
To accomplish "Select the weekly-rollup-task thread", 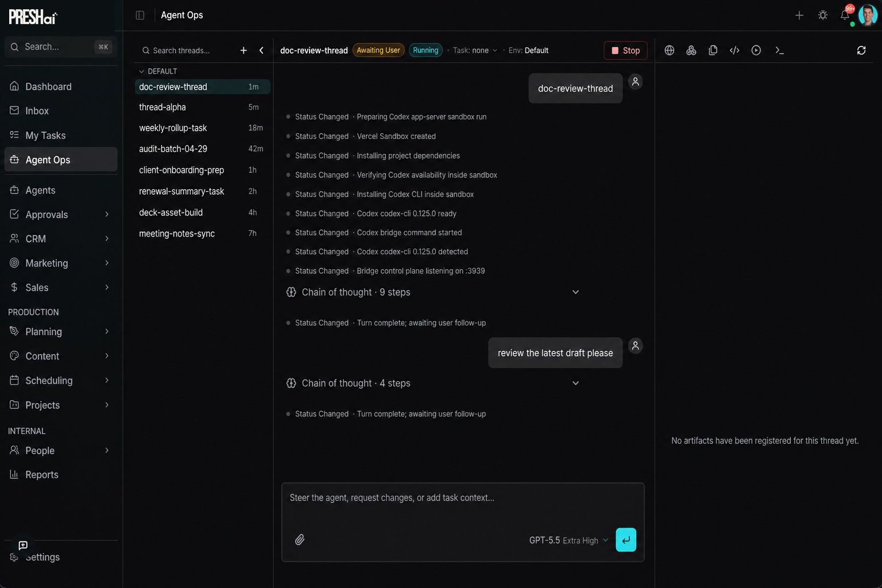I will [173, 128].
